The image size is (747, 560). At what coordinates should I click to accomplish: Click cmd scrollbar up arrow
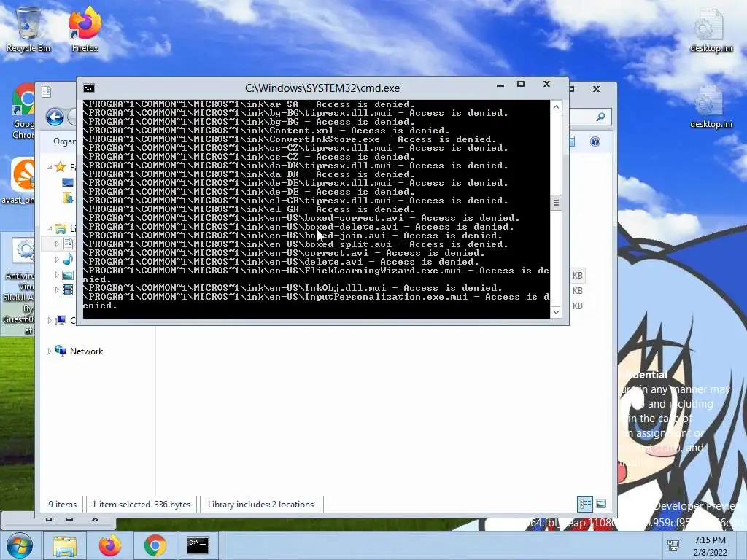556,106
